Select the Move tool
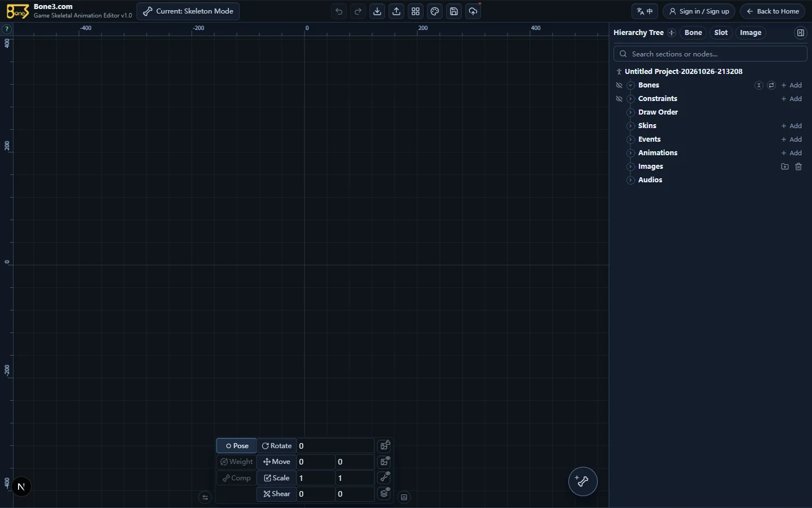This screenshot has width=812, height=508. [277, 462]
